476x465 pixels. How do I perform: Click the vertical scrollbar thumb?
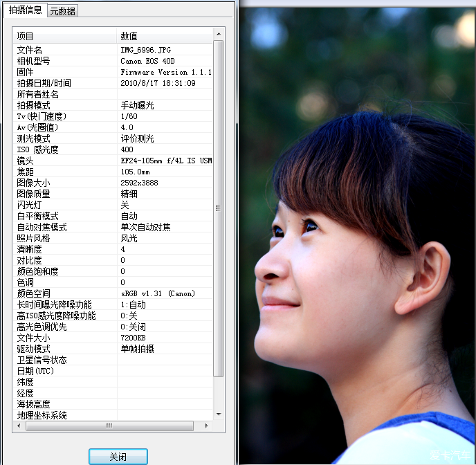(218, 208)
